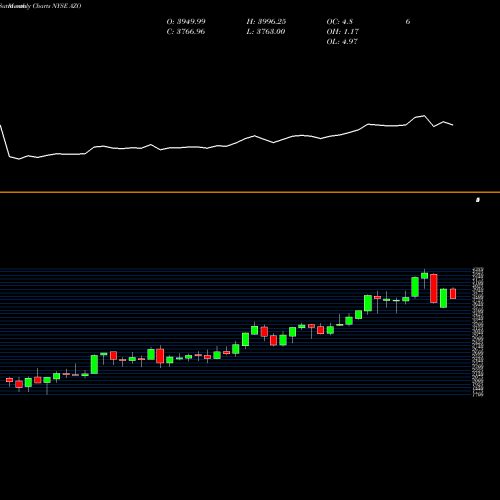Click the 'O: 3949.99' open value
The image size is (500, 500).
click(x=186, y=22)
